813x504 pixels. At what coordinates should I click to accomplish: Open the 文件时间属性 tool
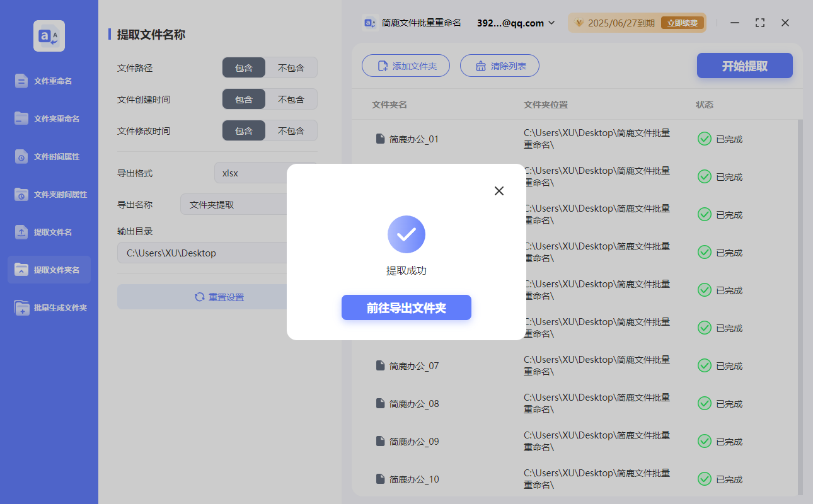pos(49,156)
